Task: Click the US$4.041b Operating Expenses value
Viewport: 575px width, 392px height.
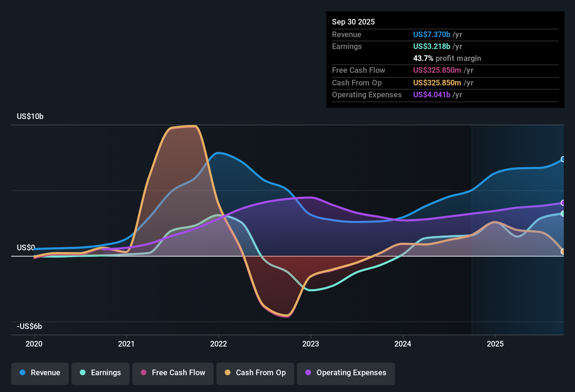Action: 431,94
